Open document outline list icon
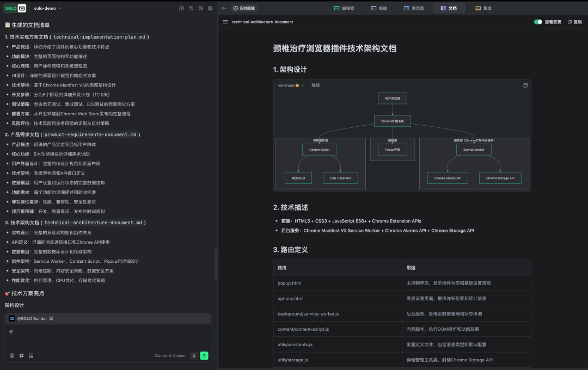 (225, 22)
